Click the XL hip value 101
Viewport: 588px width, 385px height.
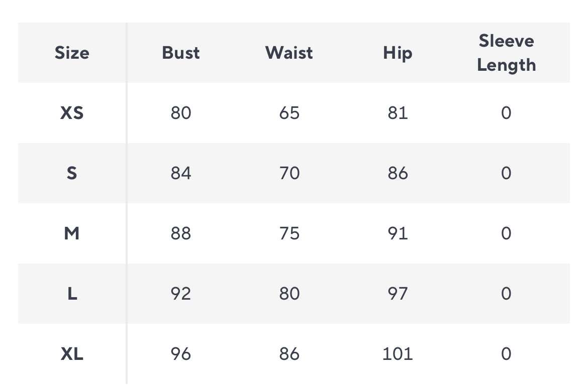pyautogui.click(x=398, y=354)
